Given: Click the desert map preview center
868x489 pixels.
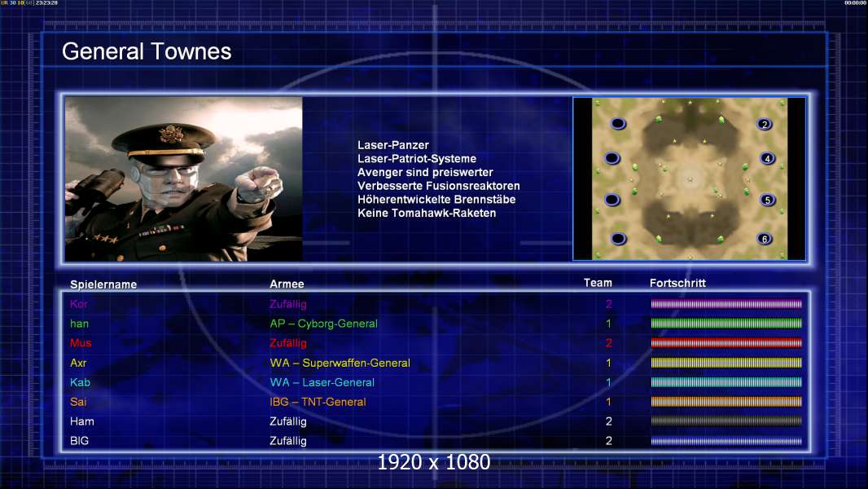Looking at the screenshot, I should [x=690, y=178].
